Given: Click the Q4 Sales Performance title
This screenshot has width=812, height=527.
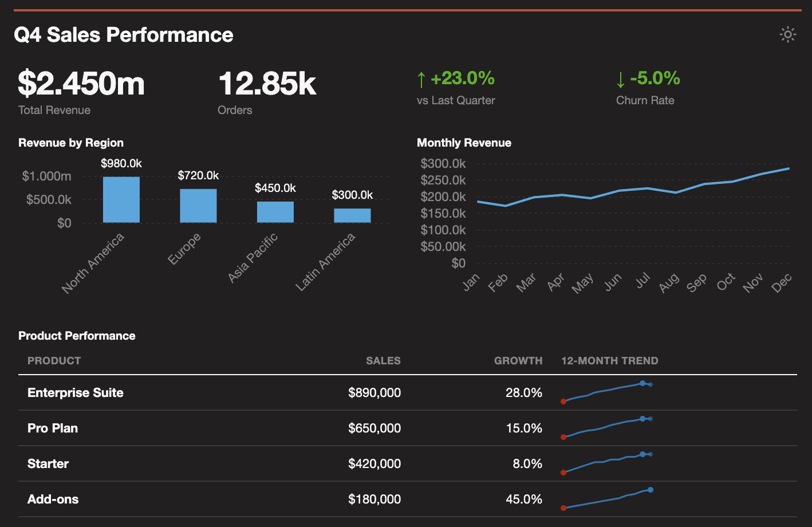Looking at the screenshot, I should pyautogui.click(x=124, y=34).
